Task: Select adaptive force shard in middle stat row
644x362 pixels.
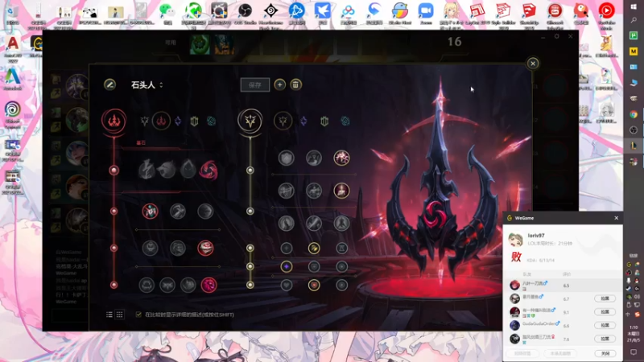Action: pos(287,267)
